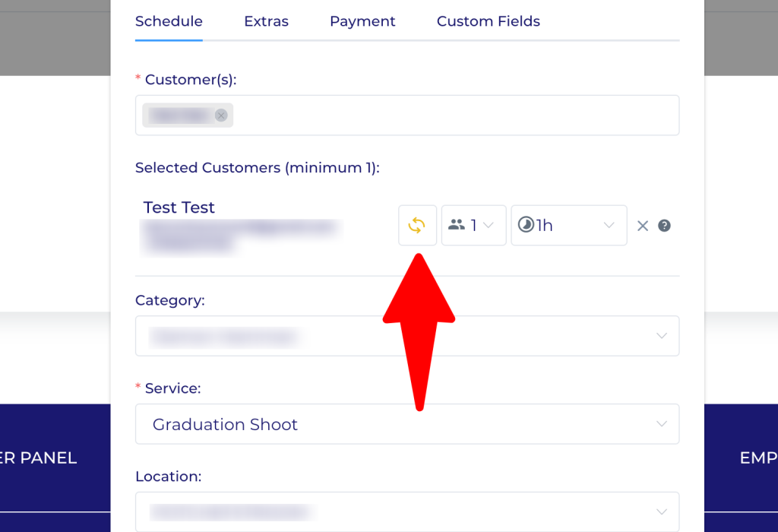Viewport: 778px width, 532px height.
Task: Expand the Graduation Shoot service chevron
Action: tap(662, 424)
